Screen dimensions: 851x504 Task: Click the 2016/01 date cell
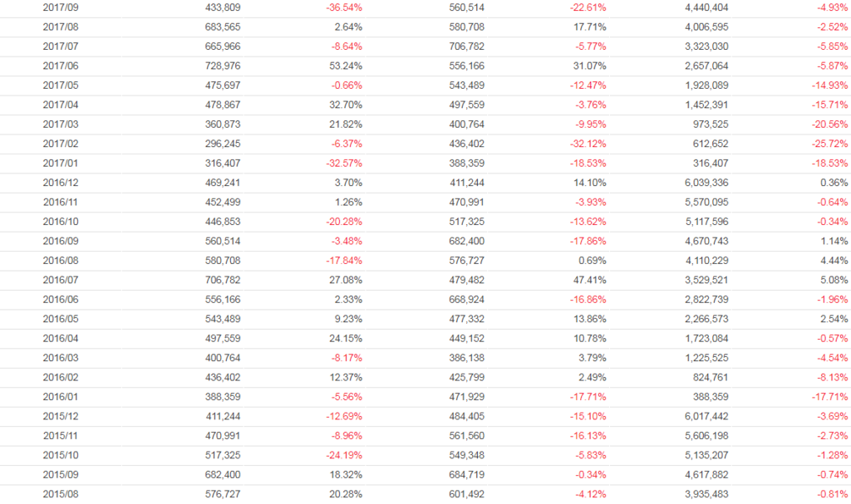click(61, 397)
